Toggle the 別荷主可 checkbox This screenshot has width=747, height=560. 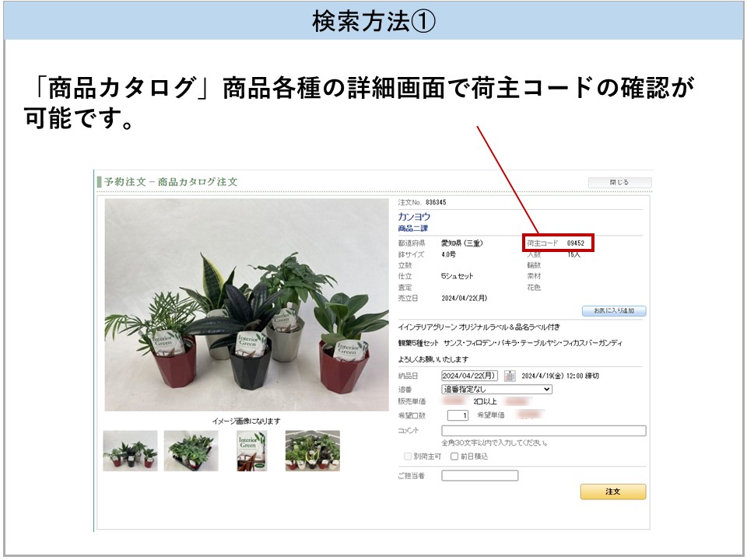(x=408, y=457)
